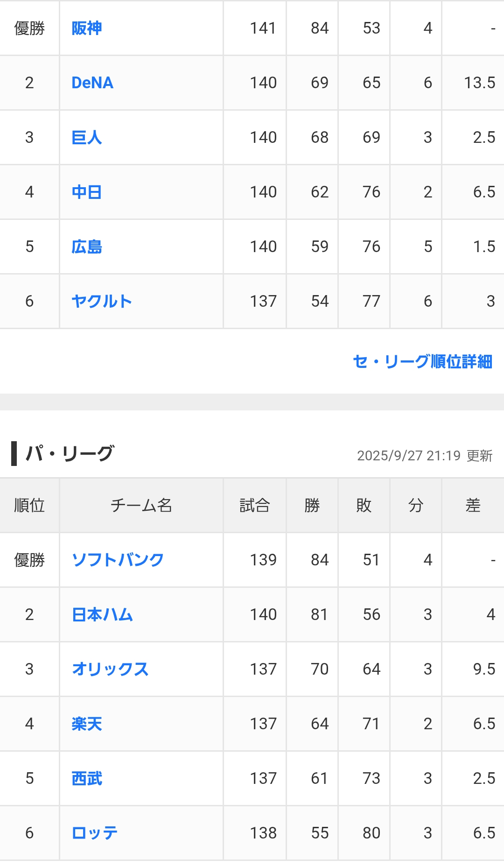Go to the 中日 team page
The width and height of the screenshot is (504, 867).
click(x=87, y=192)
